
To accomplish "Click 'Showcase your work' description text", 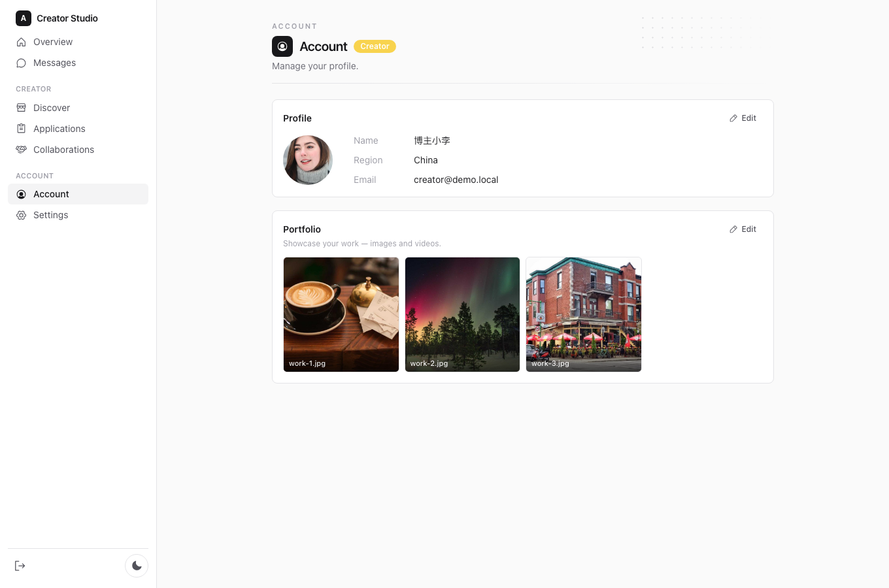I will pyautogui.click(x=362, y=244).
